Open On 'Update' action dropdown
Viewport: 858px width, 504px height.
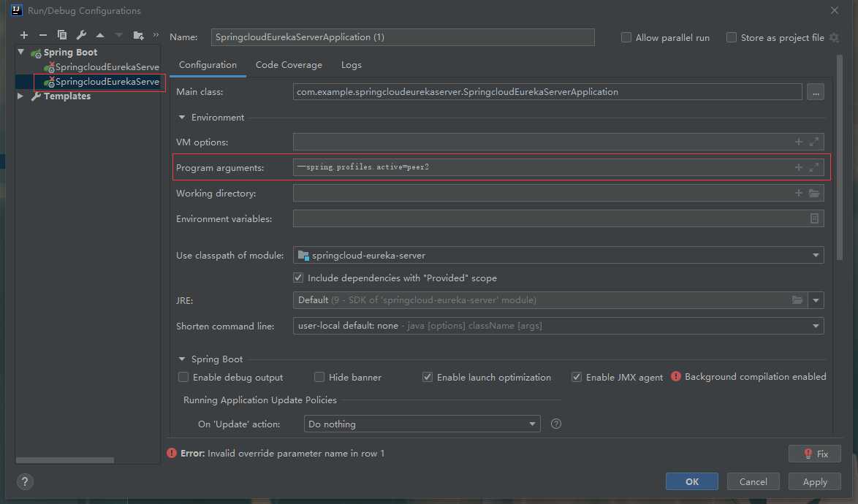pyautogui.click(x=422, y=424)
